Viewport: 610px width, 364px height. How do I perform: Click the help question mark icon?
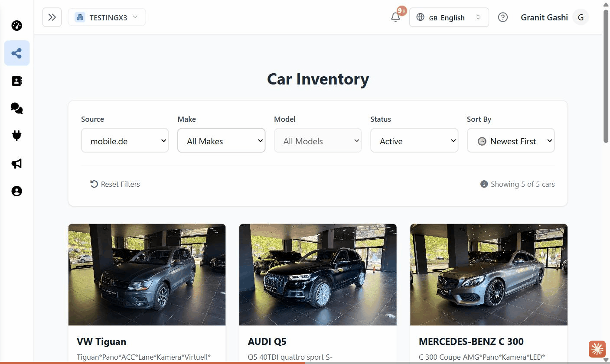[502, 17]
